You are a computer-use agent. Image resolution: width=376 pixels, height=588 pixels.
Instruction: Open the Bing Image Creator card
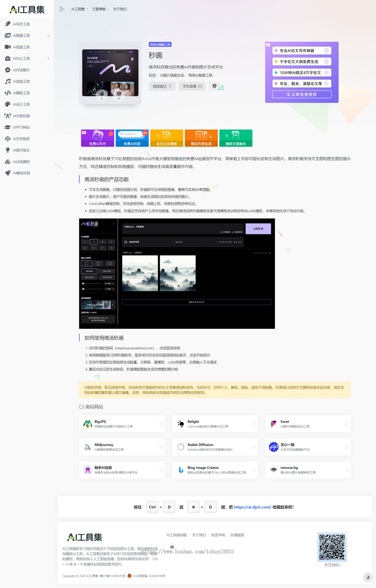coord(215,470)
